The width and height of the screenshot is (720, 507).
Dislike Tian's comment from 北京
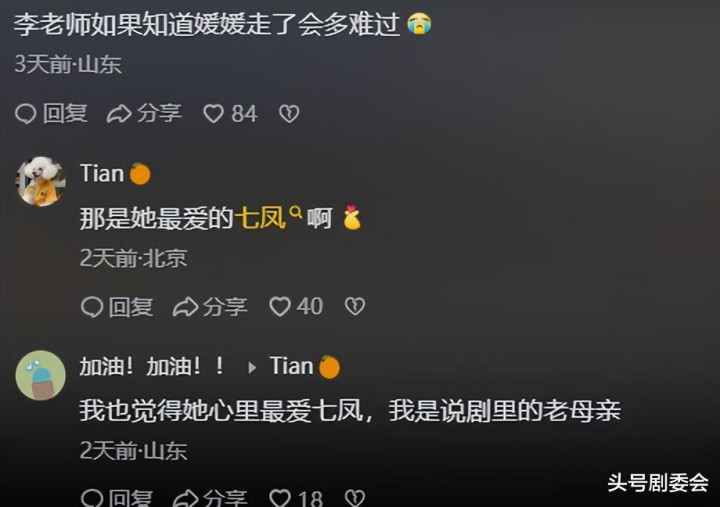click(x=354, y=306)
